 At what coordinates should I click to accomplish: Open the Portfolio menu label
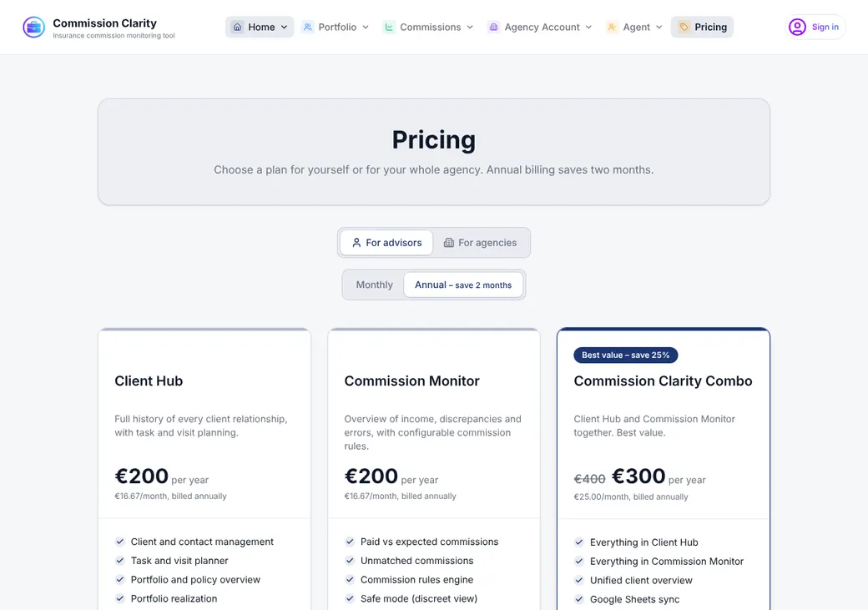pos(337,28)
